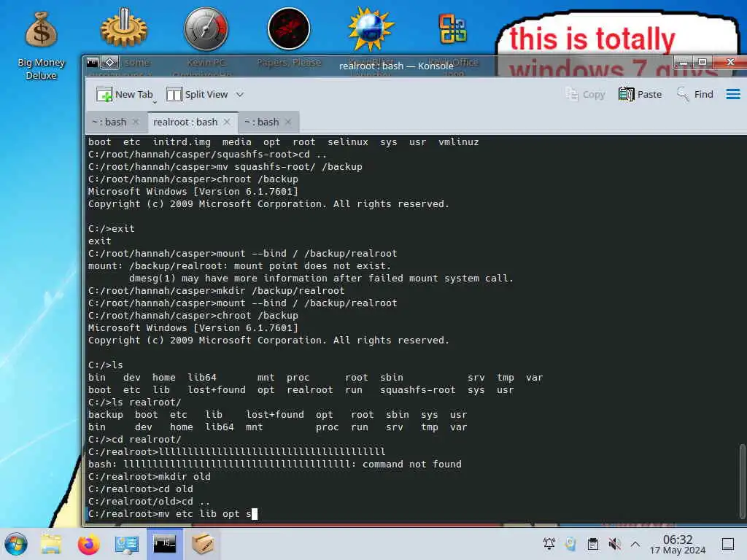Click the updates tray icon
The height and width of the screenshot is (560, 747).
coord(570,543)
